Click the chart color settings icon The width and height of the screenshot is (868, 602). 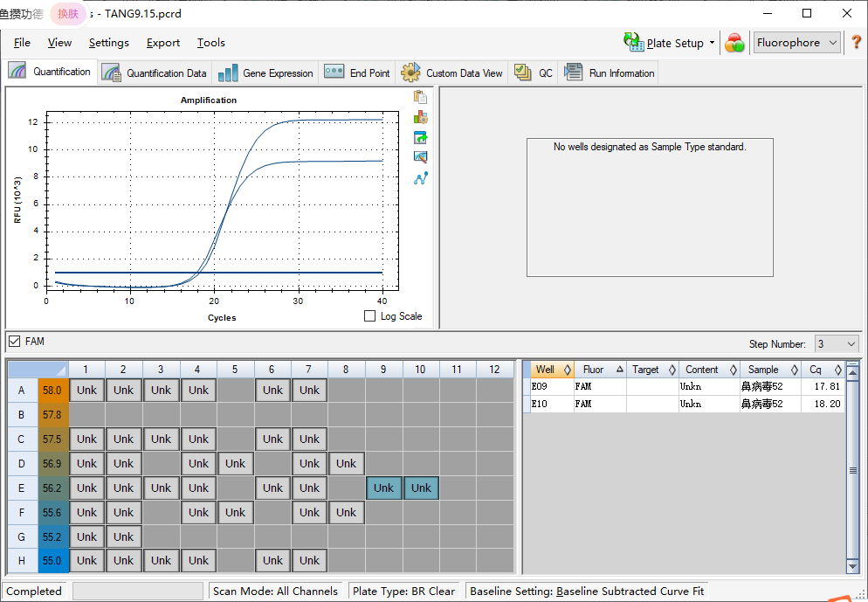click(420, 117)
